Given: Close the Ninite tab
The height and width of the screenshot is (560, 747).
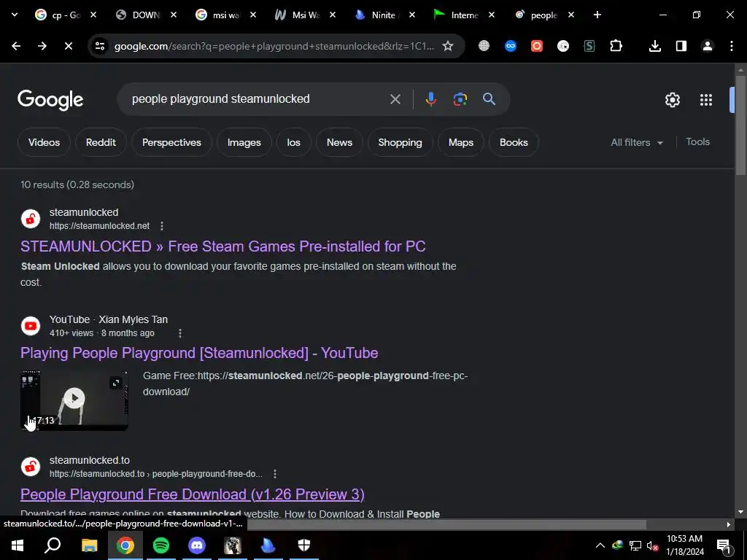Looking at the screenshot, I should tap(412, 15).
